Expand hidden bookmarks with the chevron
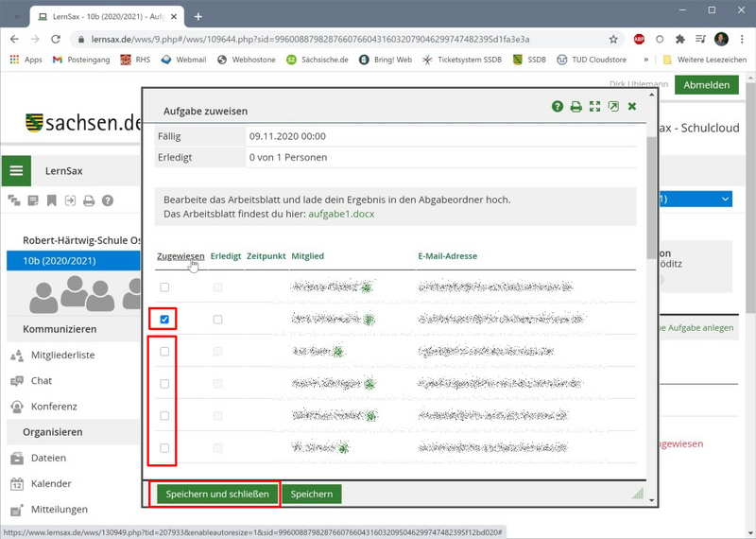Viewport: 756px width, 539px height. tap(646, 60)
